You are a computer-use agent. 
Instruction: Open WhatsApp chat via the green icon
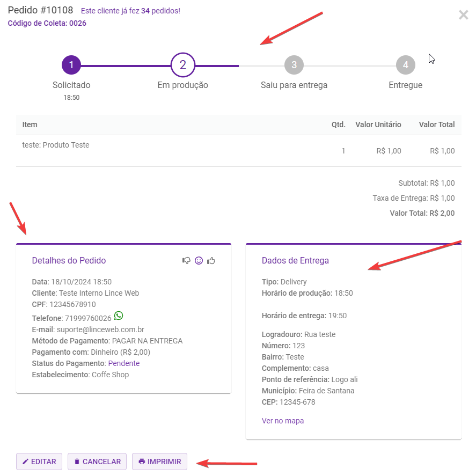point(119,316)
